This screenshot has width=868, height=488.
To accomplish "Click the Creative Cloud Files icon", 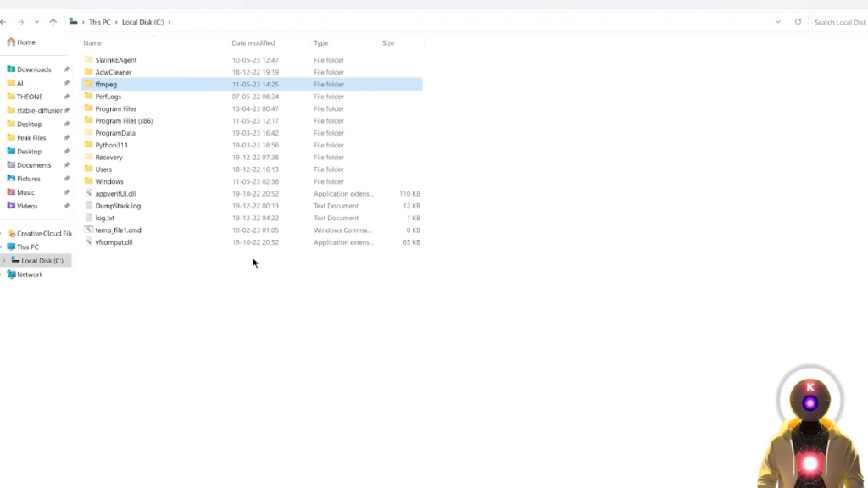I will (12, 234).
